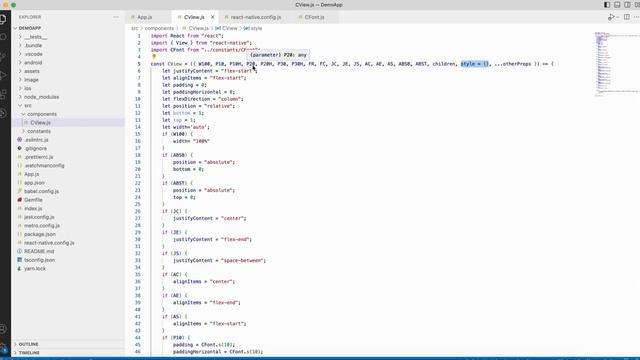Image resolution: width=640 pixels, height=360 pixels.
Task: Click the lightbulb quick-fix icon
Action: (154, 57)
